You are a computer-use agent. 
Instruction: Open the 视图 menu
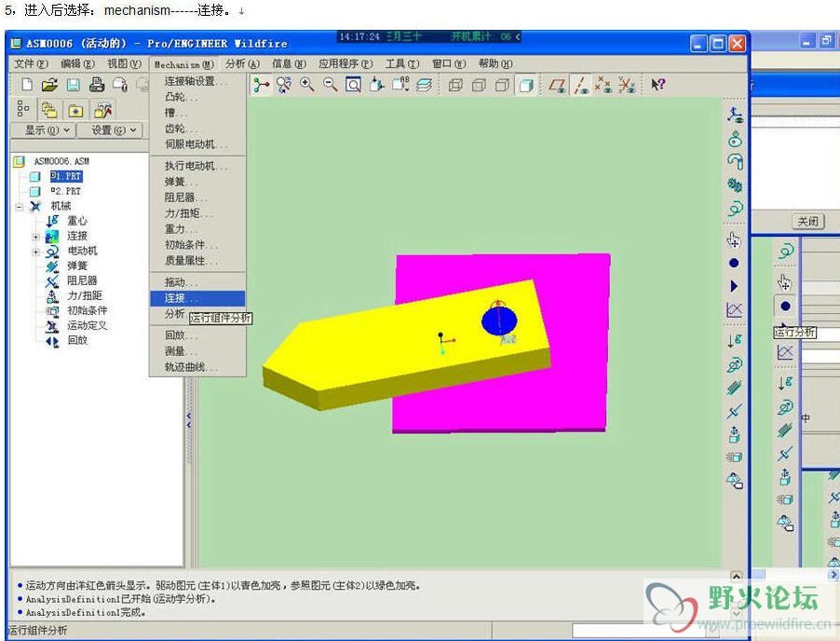pos(124,63)
